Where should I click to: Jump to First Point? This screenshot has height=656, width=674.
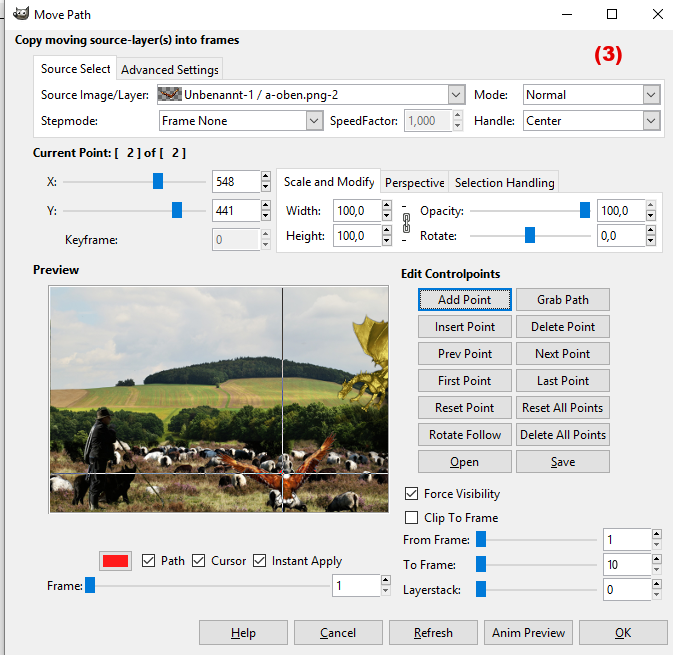click(x=465, y=381)
